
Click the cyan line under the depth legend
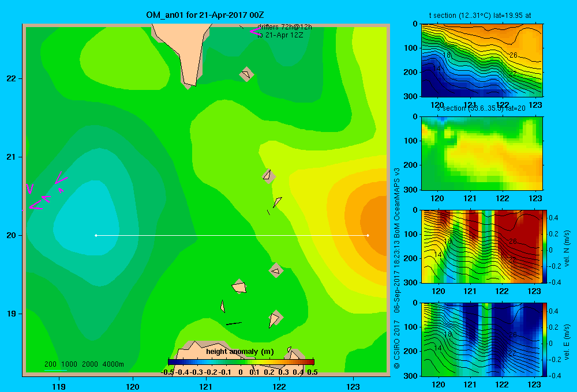pos(55,370)
